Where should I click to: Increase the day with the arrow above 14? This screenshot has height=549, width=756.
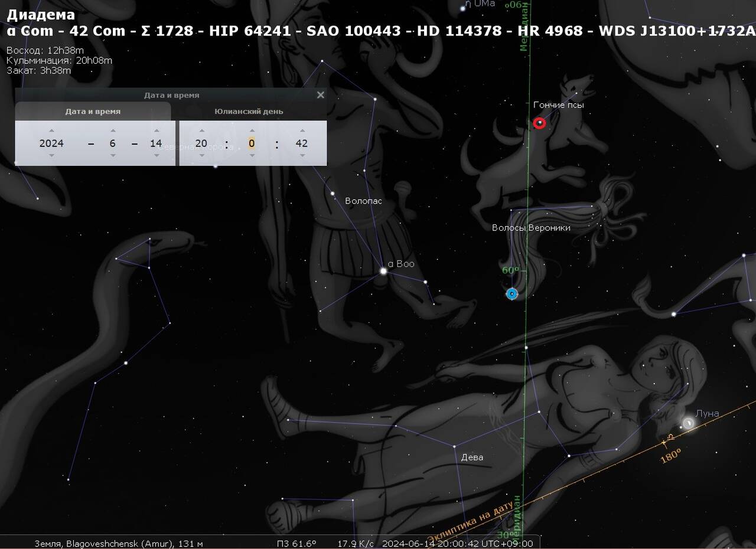click(x=157, y=130)
